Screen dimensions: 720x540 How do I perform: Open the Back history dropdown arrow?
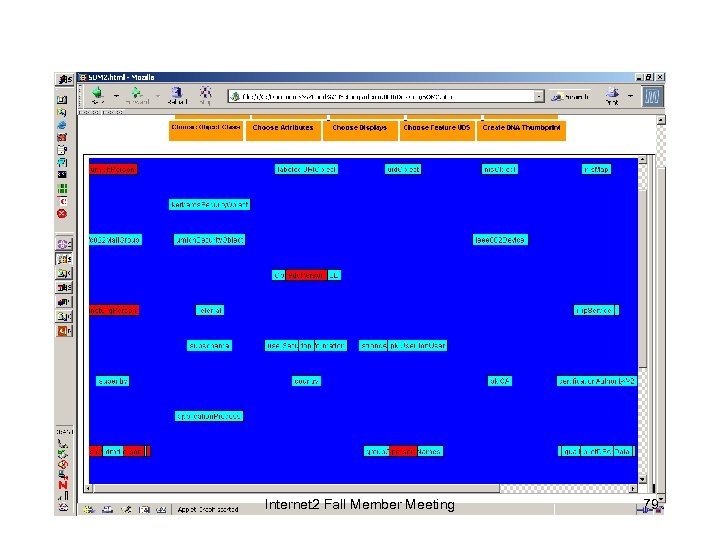click(x=116, y=96)
